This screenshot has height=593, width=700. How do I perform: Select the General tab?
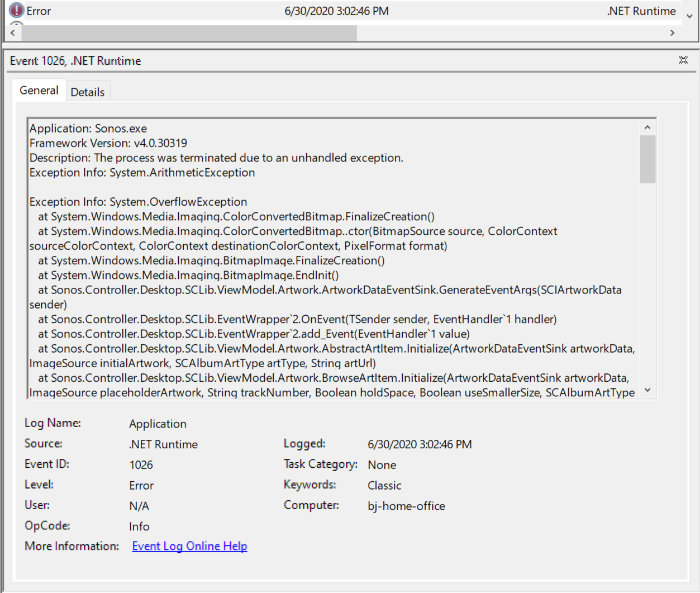[39, 91]
